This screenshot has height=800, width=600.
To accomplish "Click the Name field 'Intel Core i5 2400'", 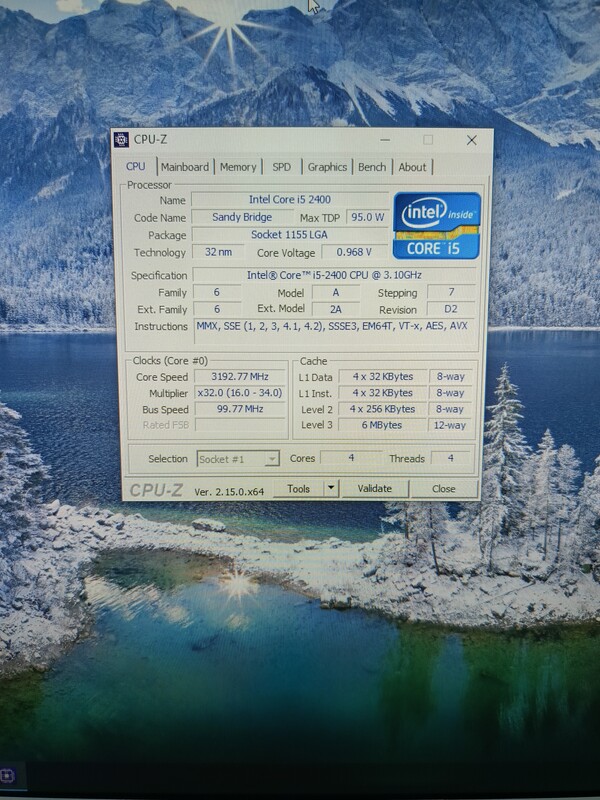I will coord(289,199).
